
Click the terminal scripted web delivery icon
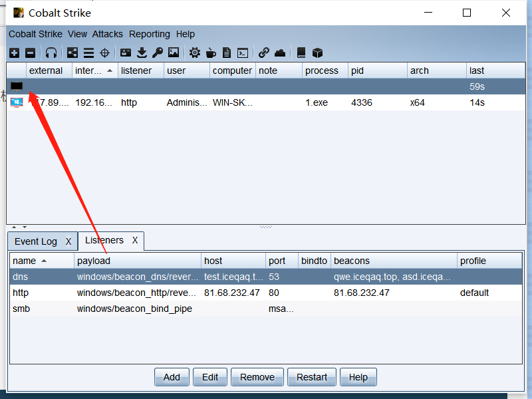[243, 53]
